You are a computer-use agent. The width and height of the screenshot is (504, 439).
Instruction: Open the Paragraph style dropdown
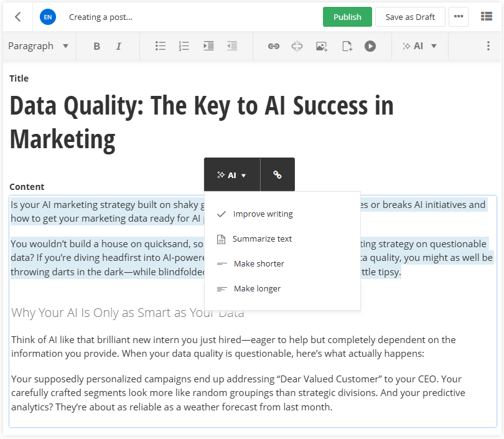click(x=39, y=46)
